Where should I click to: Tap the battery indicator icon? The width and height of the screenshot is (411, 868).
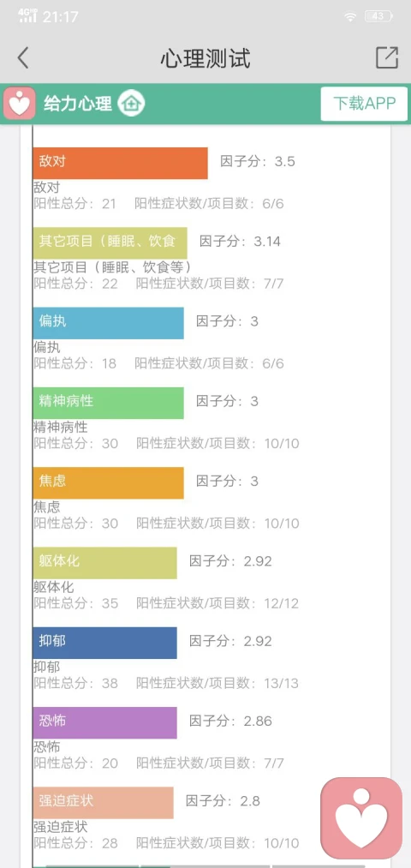coord(378,16)
